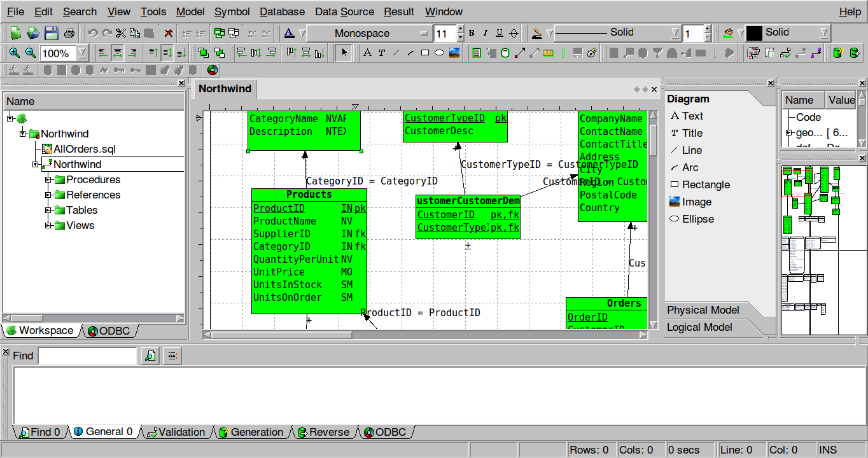Click the send to back green squares icon

(220, 53)
